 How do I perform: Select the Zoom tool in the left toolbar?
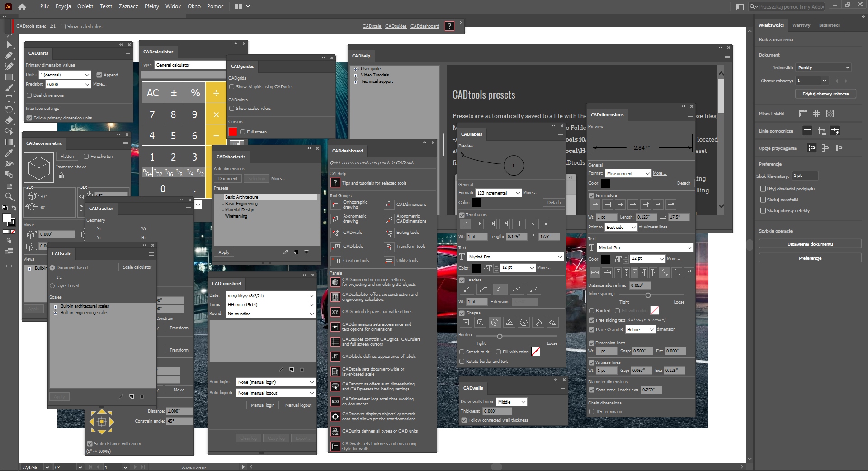(9, 196)
